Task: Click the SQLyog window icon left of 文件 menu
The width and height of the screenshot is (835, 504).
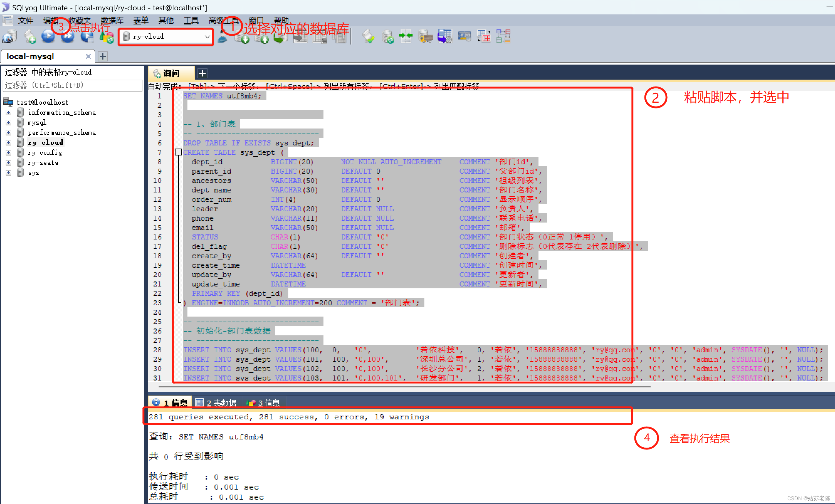Action: tap(8, 20)
